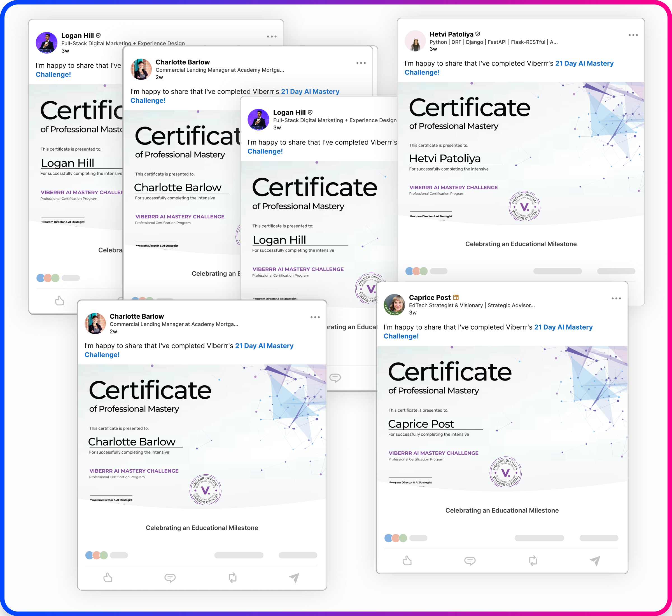Click the comment icon on Charlotte Barlow's post
This screenshot has height=616, width=672.
[x=170, y=578]
